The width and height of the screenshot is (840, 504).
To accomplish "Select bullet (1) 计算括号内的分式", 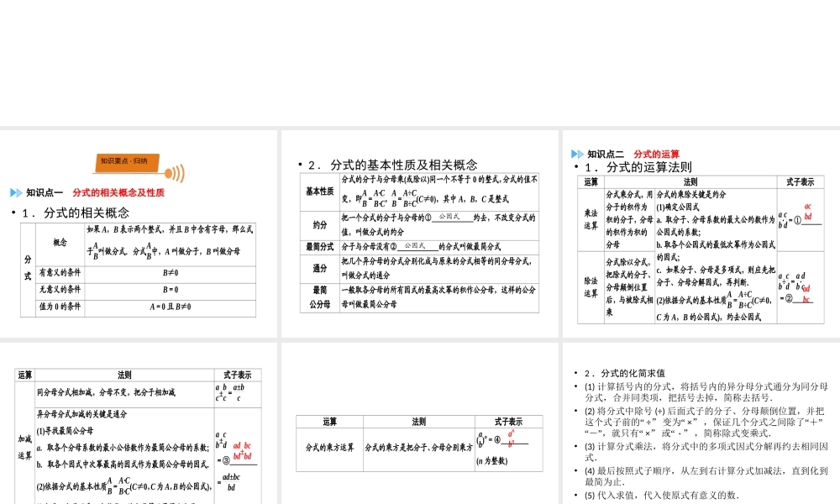I will [x=706, y=392].
